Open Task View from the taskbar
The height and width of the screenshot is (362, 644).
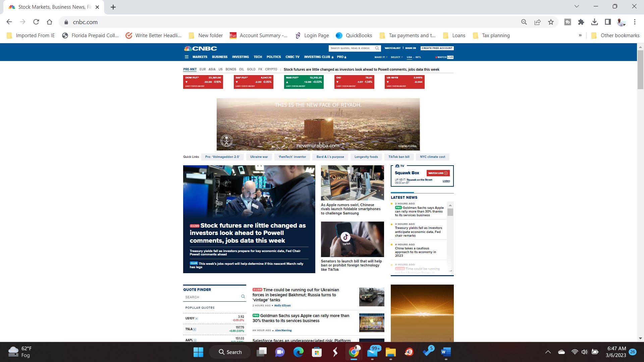[261, 352]
